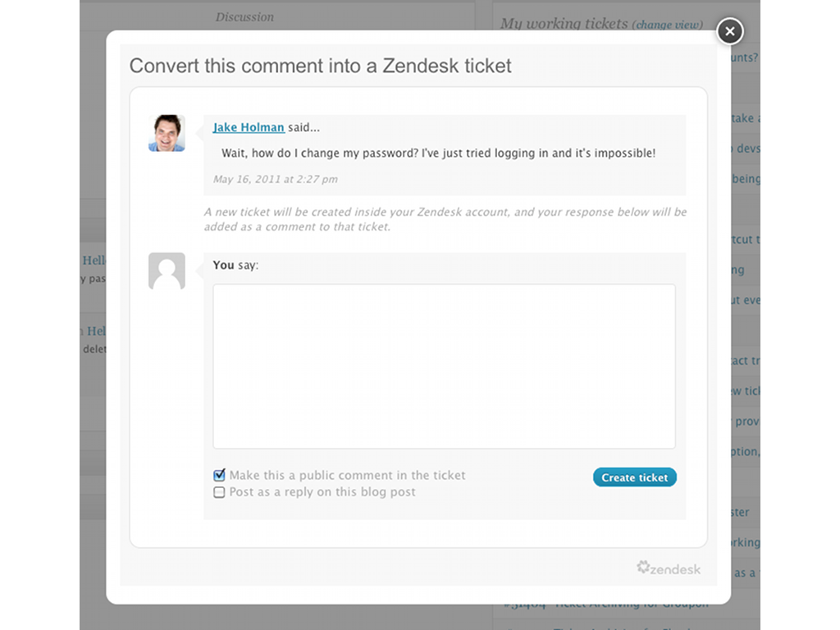Uncheck "Make this a public comment" checkbox
The height and width of the screenshot is (630, 840).
coord(219,475)
